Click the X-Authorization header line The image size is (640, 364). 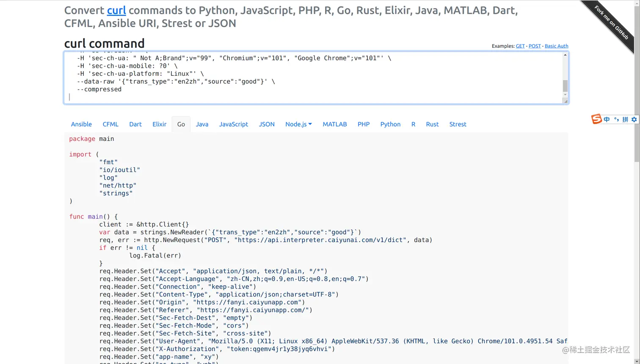point(217,349)
